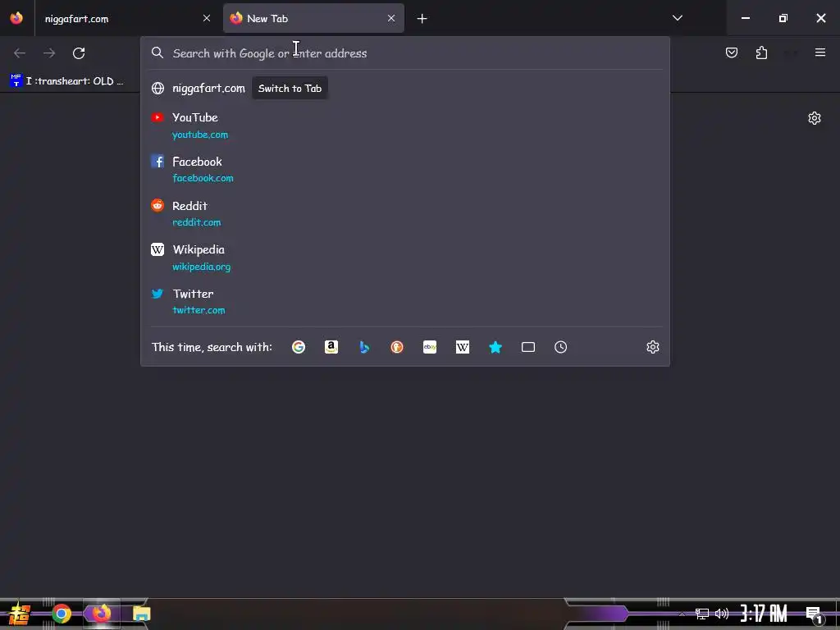The image size is (840, 630).
Task: Click the Start button on the taskbar
Action: click(x=20, y=614)
